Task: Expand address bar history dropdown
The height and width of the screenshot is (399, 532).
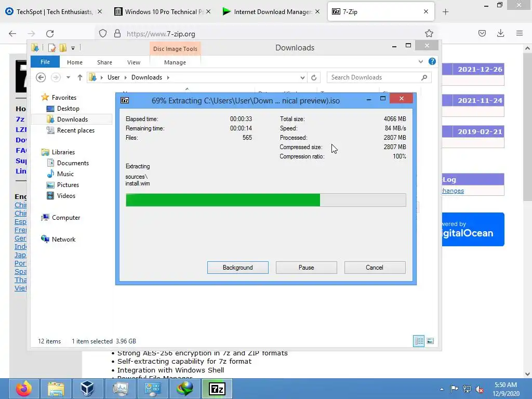Action: click(x=302, y=78)
